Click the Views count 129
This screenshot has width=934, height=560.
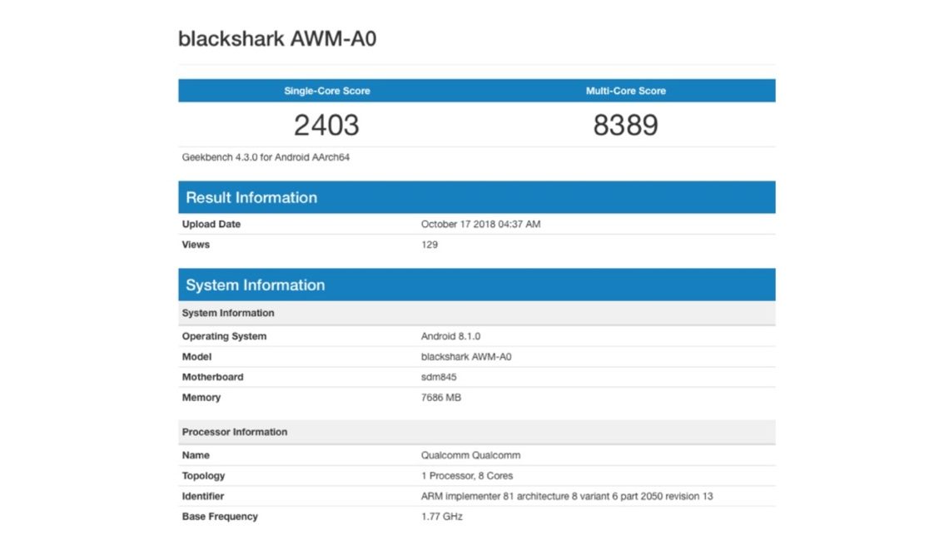pos(430,245)
